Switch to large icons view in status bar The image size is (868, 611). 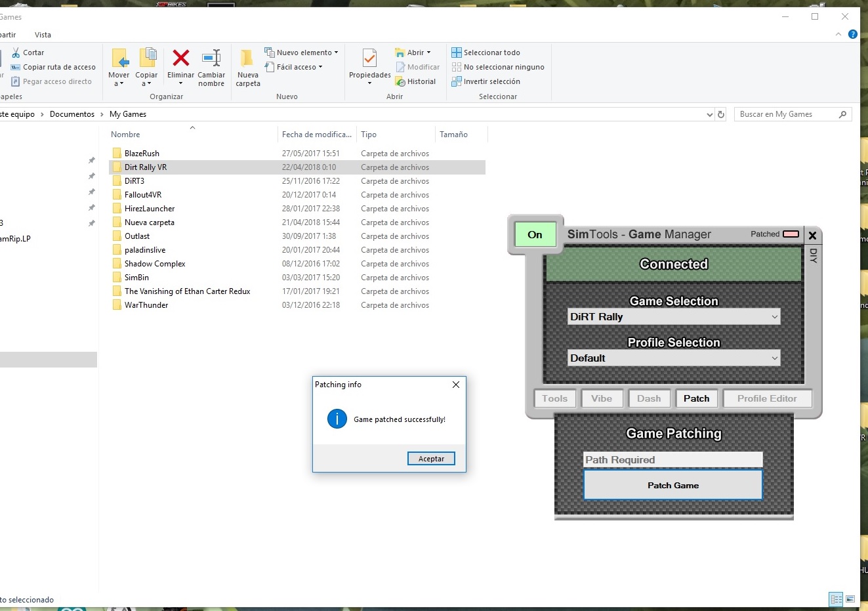tap(850, 599)
